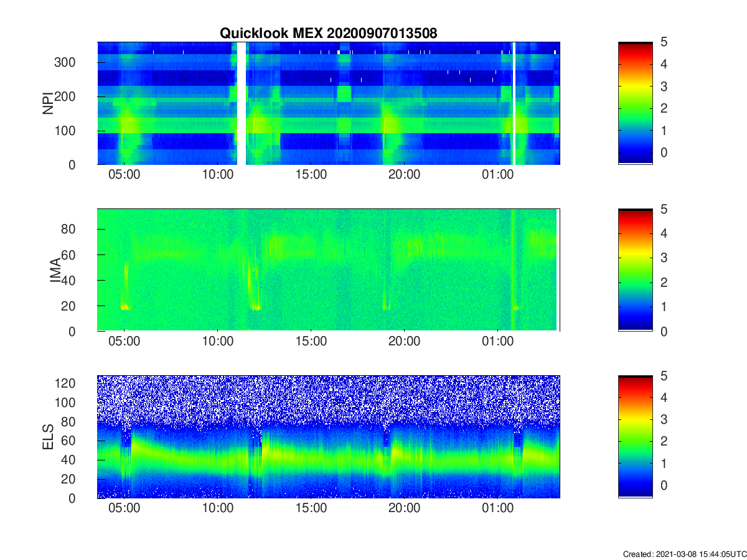Click the top value 5 on IMA colorbar
The image size is (747, 560).
[664, 208]
